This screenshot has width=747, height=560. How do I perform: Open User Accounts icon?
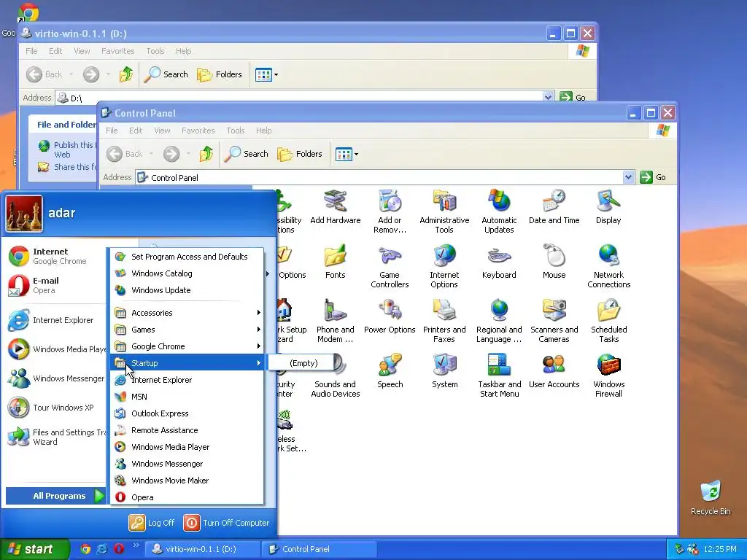[x=554, y=371]
